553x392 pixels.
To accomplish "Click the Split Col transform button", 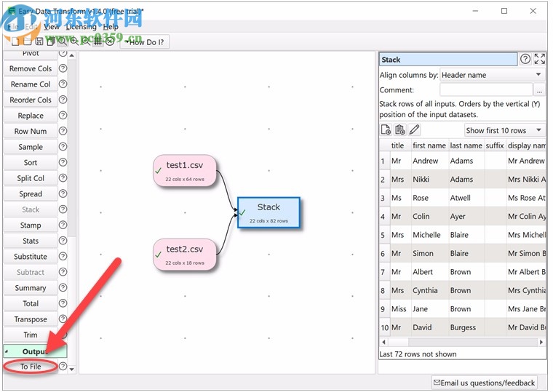I will (x=31, y=178).
